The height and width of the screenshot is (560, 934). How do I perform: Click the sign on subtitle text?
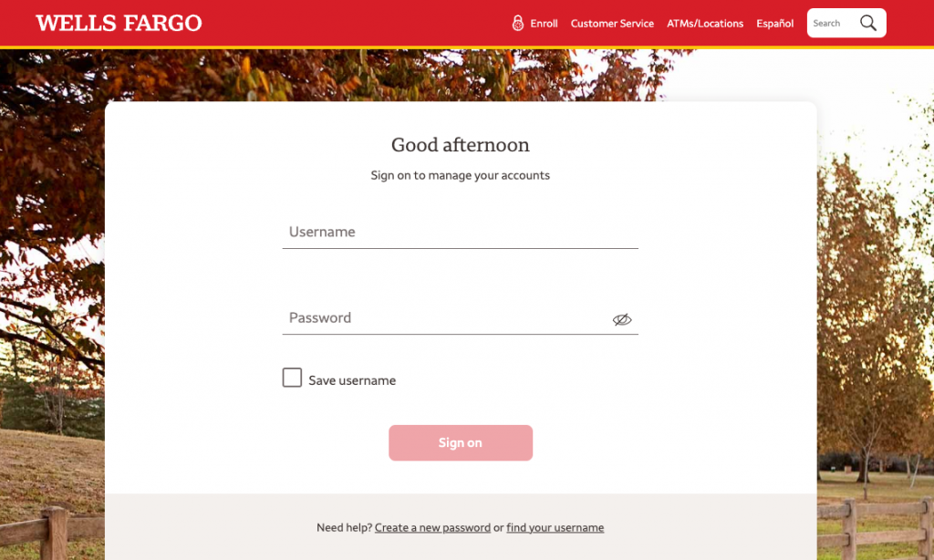point(460,175)
